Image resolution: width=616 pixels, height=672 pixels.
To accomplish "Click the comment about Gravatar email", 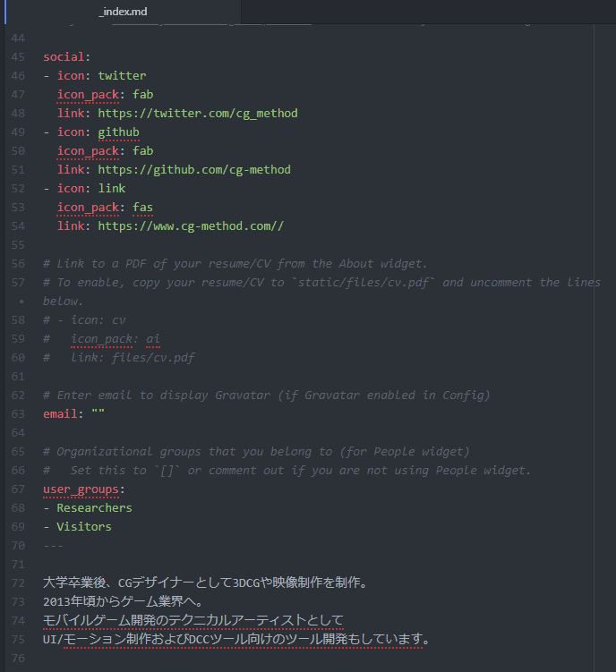I will [x=266, y=396].
